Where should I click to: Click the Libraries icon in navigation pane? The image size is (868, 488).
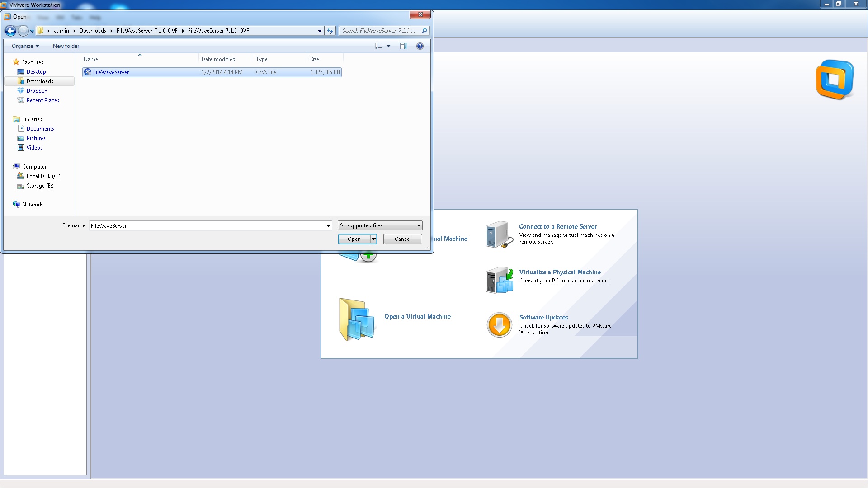click(16, 119)
